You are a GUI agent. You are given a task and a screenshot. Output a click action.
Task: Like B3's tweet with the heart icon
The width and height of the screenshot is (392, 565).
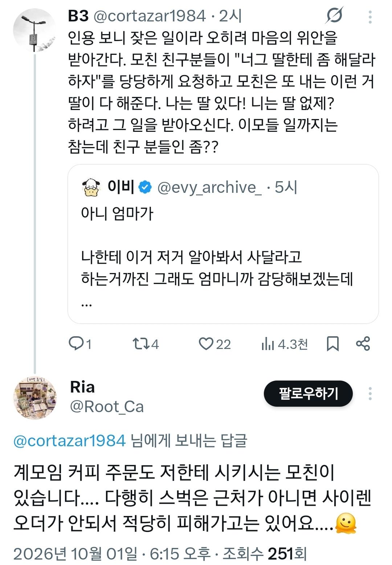pyautogui.click(x=206, y=344)
